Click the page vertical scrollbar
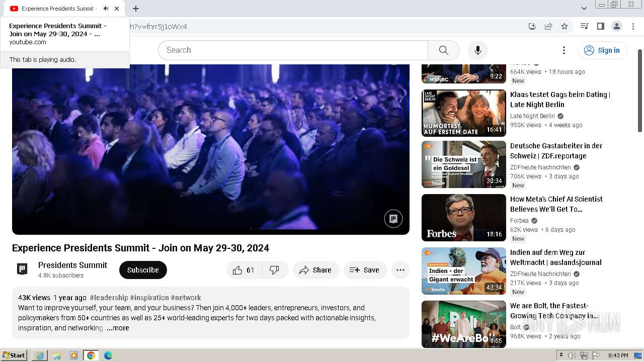This screenshot has height=362, width=644. [x=640, y=90]
